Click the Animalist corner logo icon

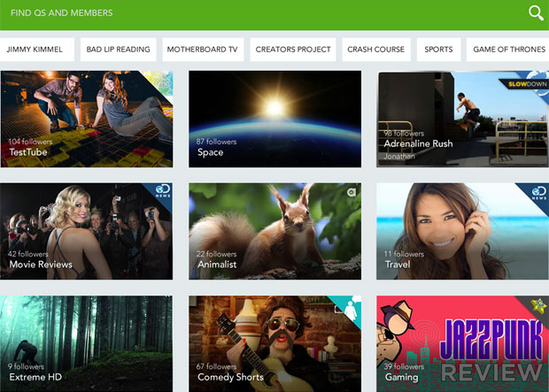pos(352,192)
